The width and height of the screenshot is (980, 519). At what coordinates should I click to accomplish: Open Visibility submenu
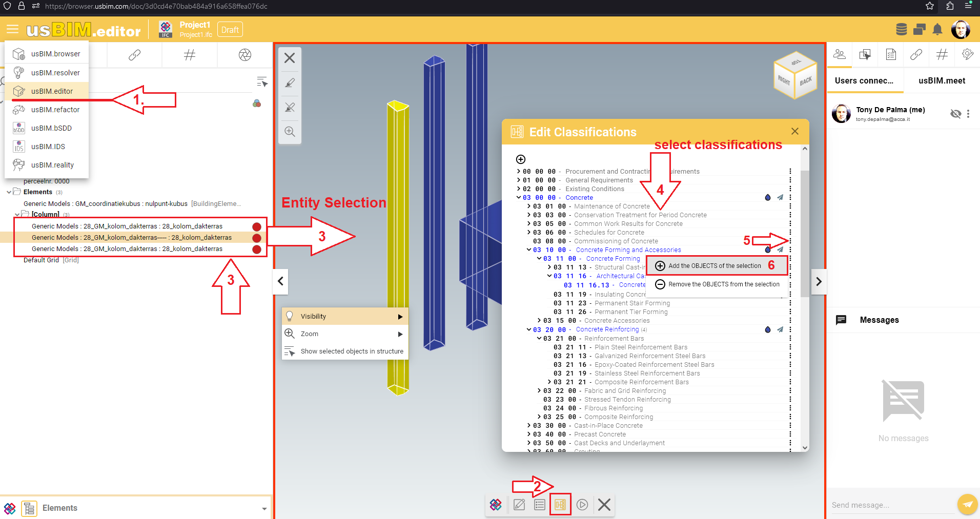point(345,316)
